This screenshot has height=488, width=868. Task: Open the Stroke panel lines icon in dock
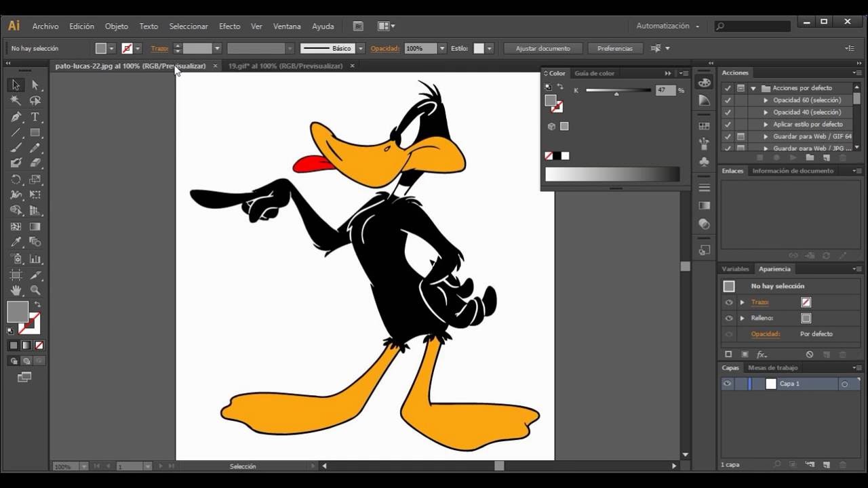705,188
